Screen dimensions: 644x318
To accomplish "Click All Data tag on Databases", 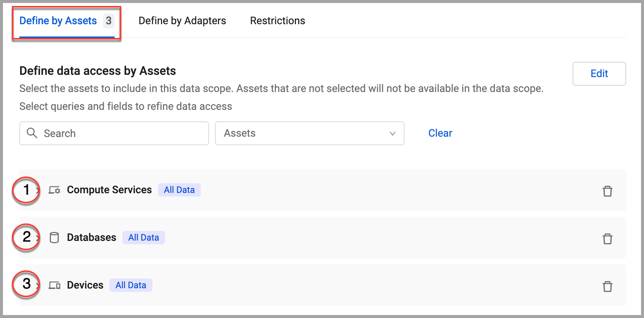I will coord(144,238).
